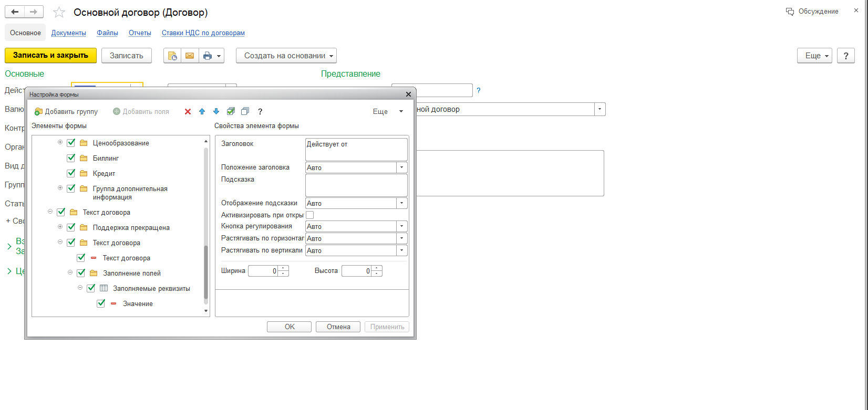Image resolution: width=868 pixels, height=410 pixels.
Task: Toggle the Кредит group checkbox
Action: point(71,173)
